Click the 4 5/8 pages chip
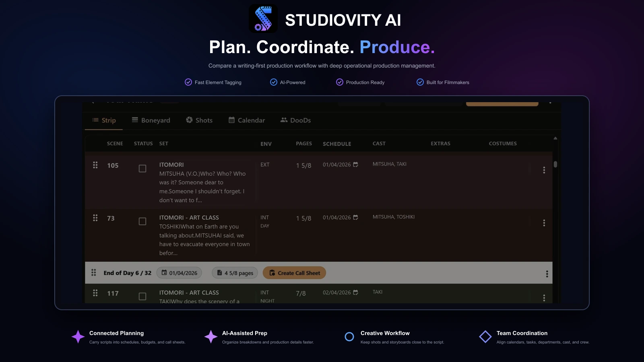 [235, 273]
